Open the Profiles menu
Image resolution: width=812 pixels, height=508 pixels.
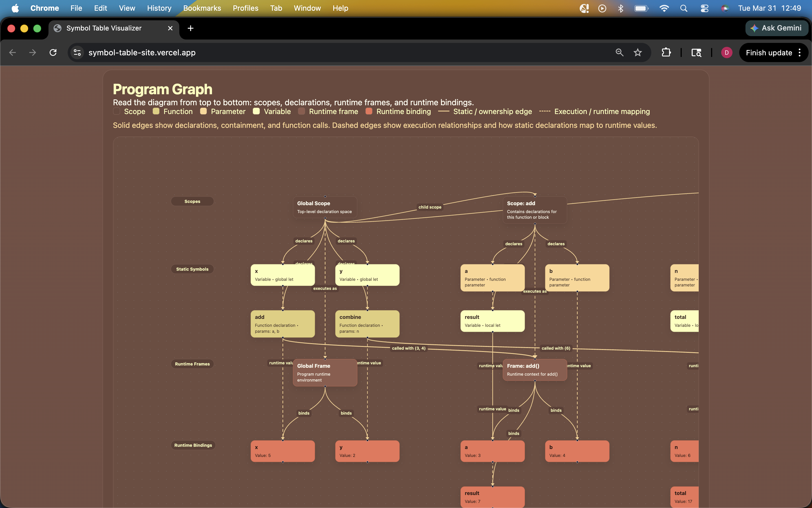[x=245, y=8]
